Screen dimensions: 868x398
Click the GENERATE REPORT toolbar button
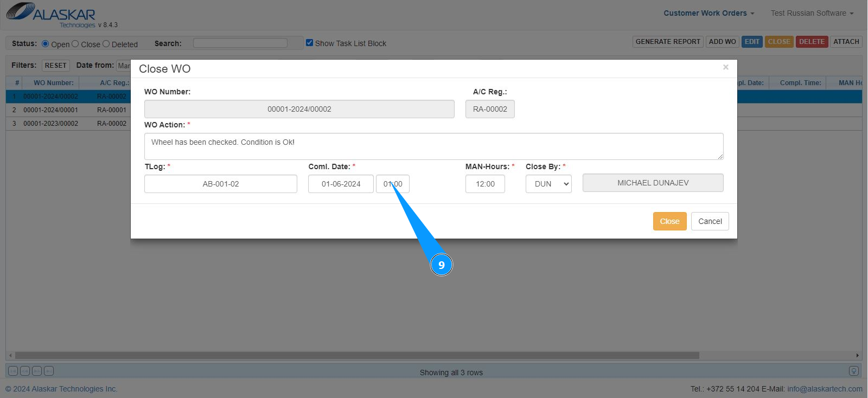point(667,42)
